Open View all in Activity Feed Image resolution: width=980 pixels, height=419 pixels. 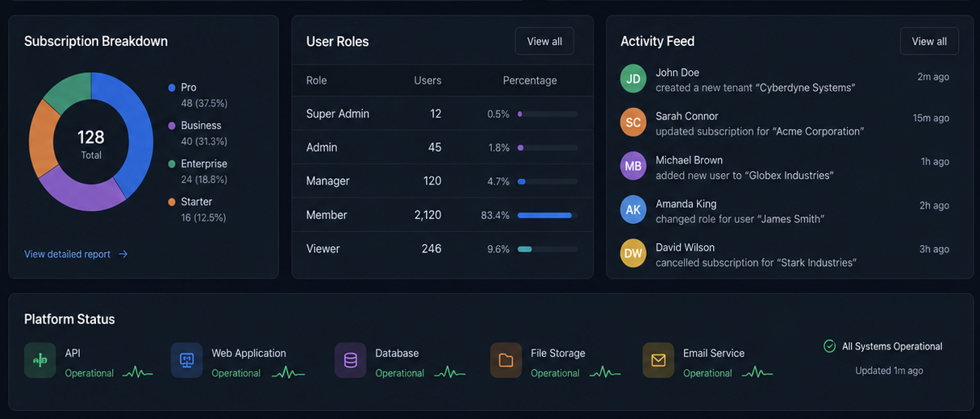(x=929, y=41)
